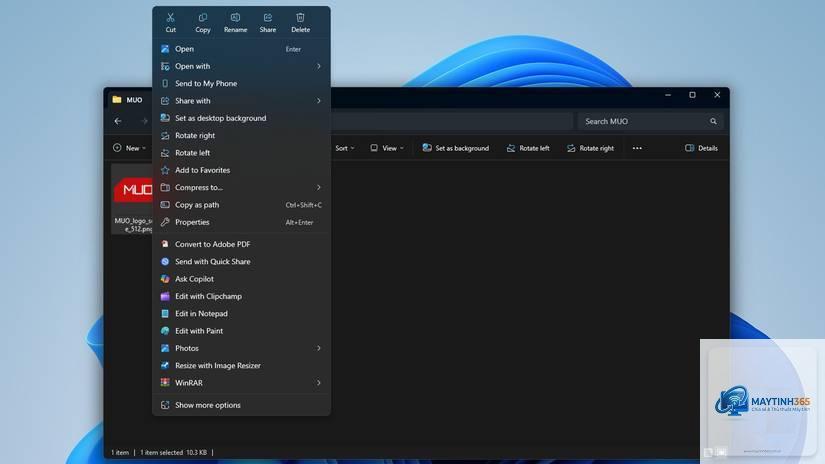
Task: Click the '1 item' status bar text
Action: pyautogui.click(x=120, y=452)
